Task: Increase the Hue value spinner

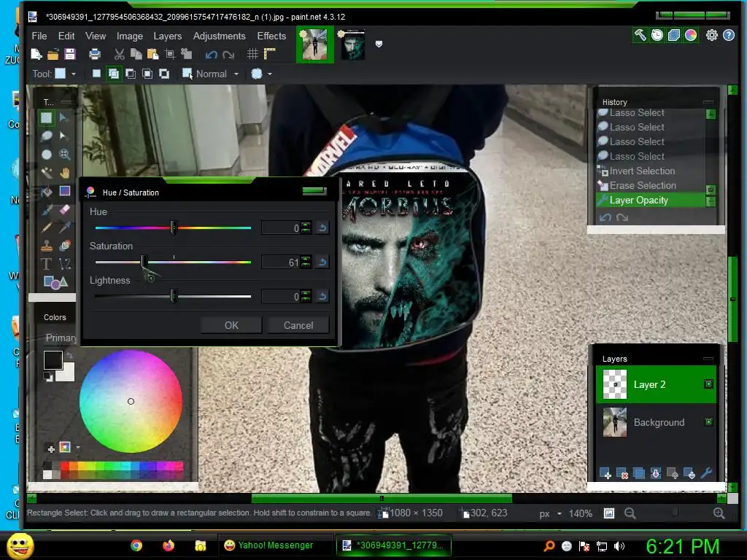Action: point(306,225)
